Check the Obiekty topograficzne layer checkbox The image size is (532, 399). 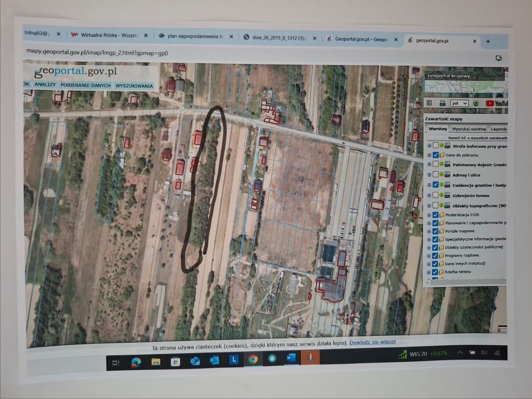click(x=436, y=205)
